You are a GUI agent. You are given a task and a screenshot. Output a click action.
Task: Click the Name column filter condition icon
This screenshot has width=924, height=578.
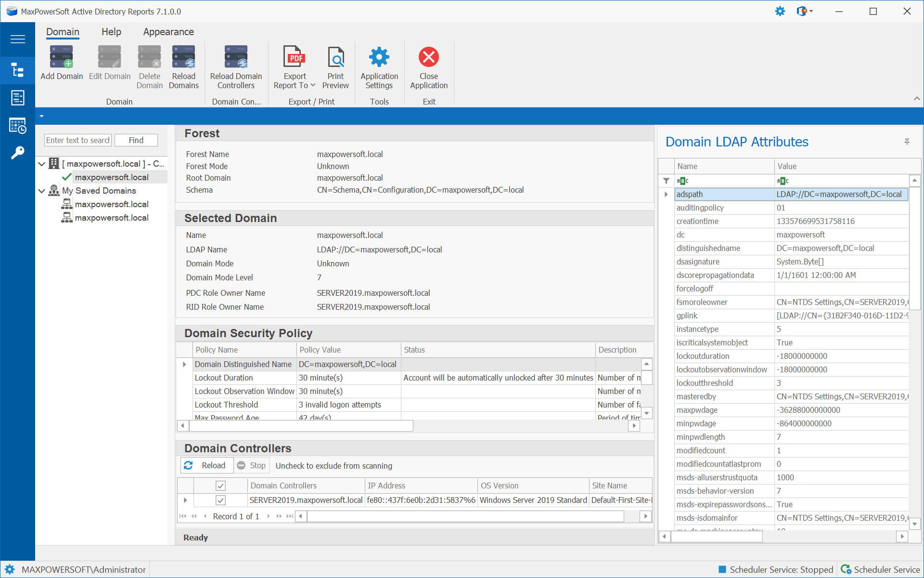click(x=682, y=181)
